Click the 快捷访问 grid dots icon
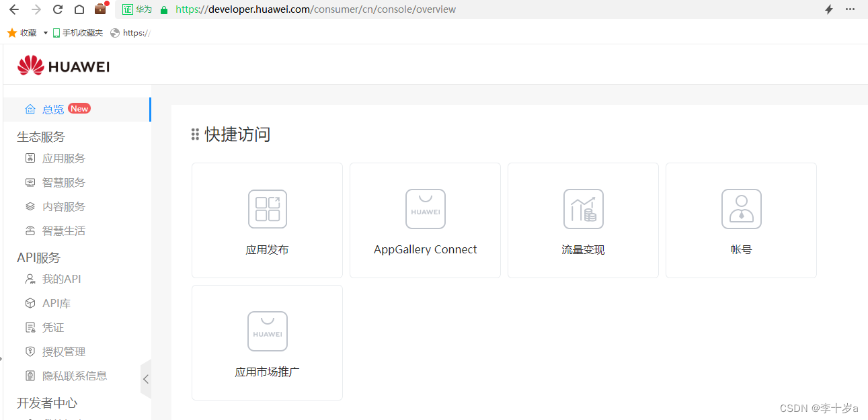This screenshot has height=420, width=868. pyautogui.click(x=195, y=134)
